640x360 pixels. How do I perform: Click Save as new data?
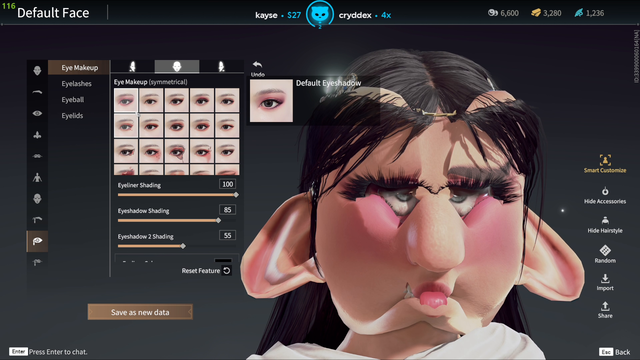(140, 312)
